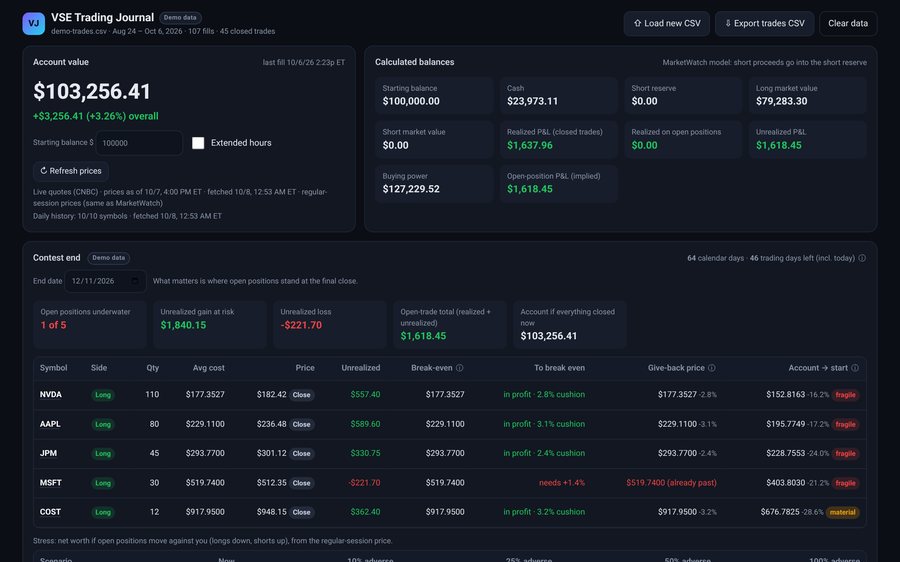Close the JPM position

pyautogui.click(x=301, y=454)
